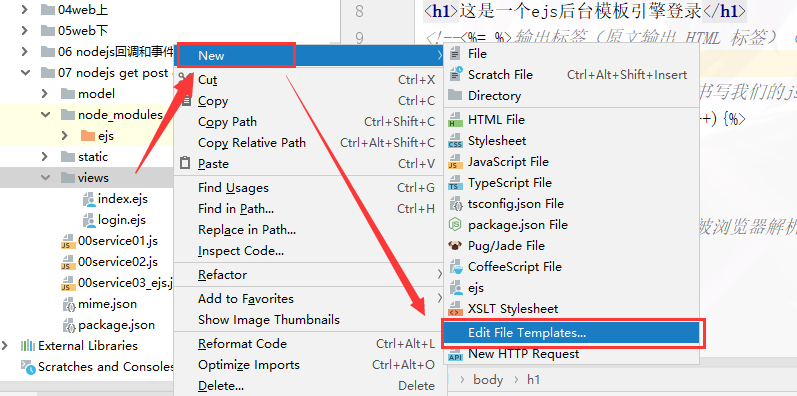Click the Pug/Jade pug-face icon
This screenshot has height=396, width=797.
coord(455,246)
